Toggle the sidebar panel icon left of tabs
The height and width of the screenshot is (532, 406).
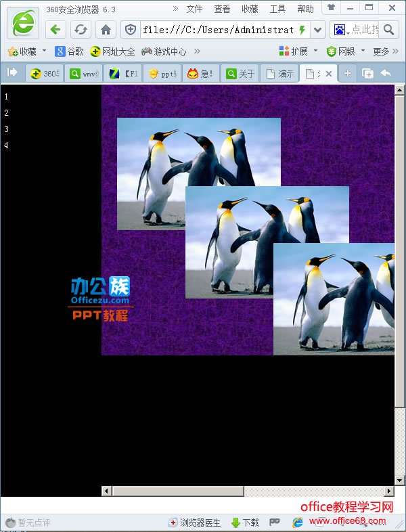point(12,72)
